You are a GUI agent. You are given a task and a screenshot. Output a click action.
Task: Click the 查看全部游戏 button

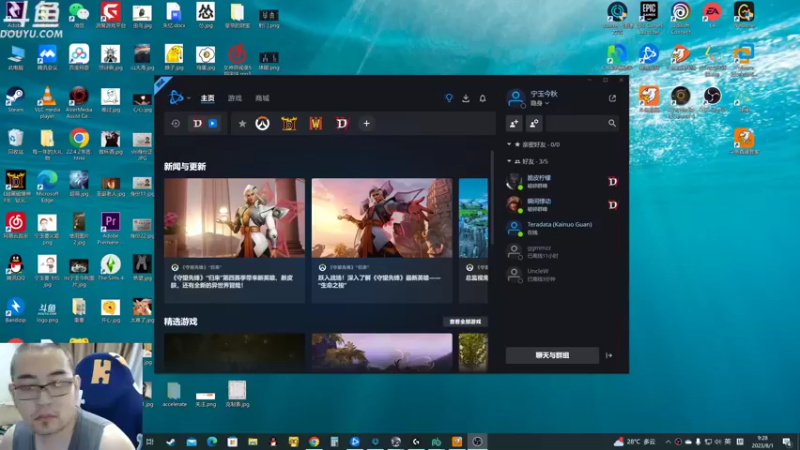click(465, 322)
